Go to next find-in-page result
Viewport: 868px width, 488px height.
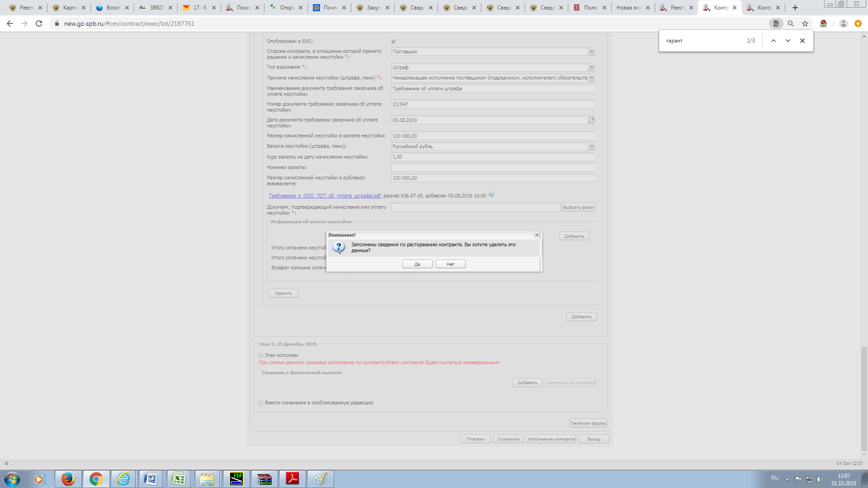788,41
